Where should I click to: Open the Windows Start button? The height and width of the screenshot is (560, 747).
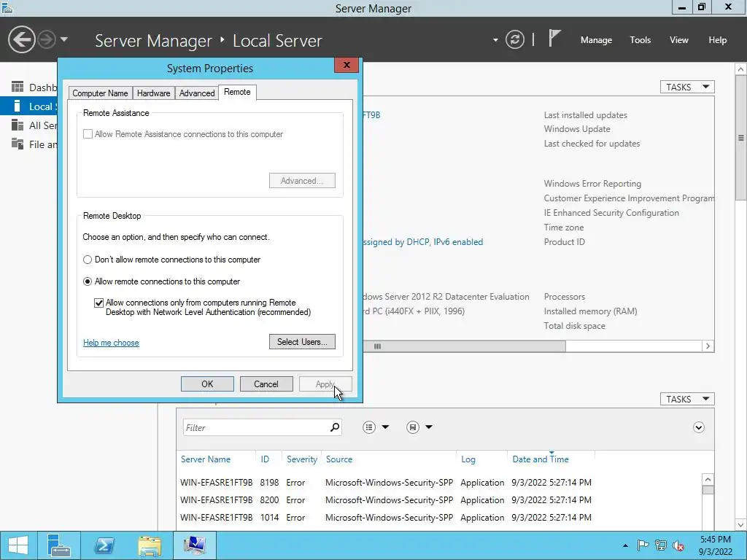pos(18,545)
